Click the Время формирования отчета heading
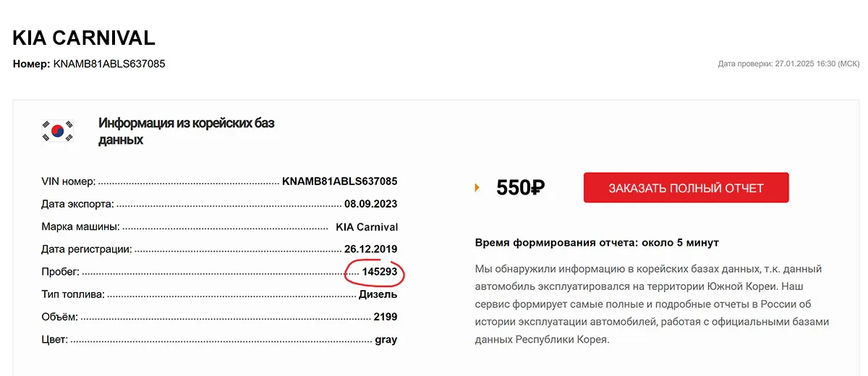The image size is (868, 376). click(x=597, y=242)
